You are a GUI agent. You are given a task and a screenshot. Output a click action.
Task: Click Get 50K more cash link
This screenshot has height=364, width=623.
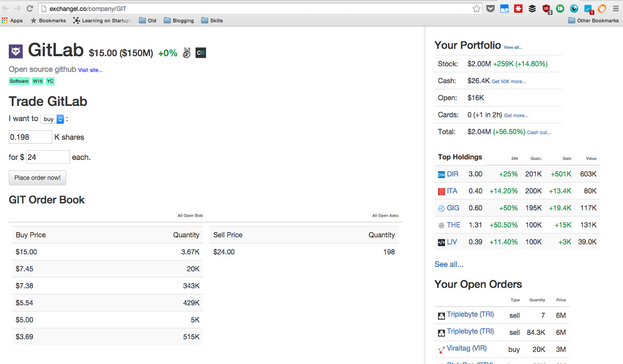click(x=509, y=82)
